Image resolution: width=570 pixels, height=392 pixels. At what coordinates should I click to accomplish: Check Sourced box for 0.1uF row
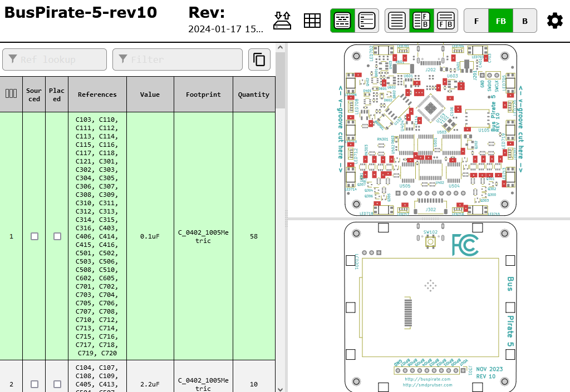(x=34, y=236)
